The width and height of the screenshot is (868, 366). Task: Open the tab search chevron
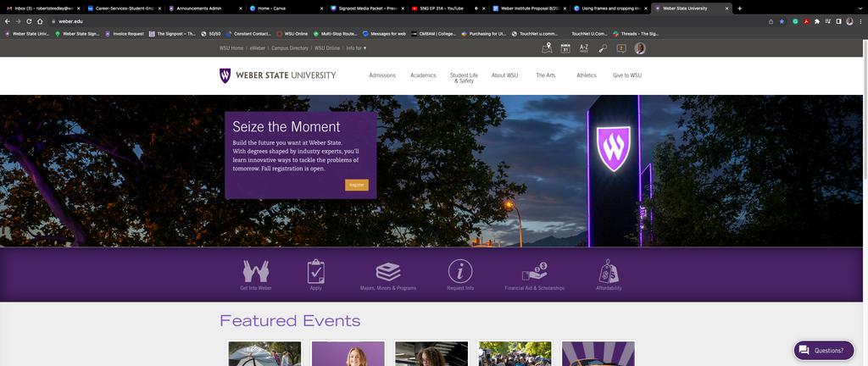point(861,8)
